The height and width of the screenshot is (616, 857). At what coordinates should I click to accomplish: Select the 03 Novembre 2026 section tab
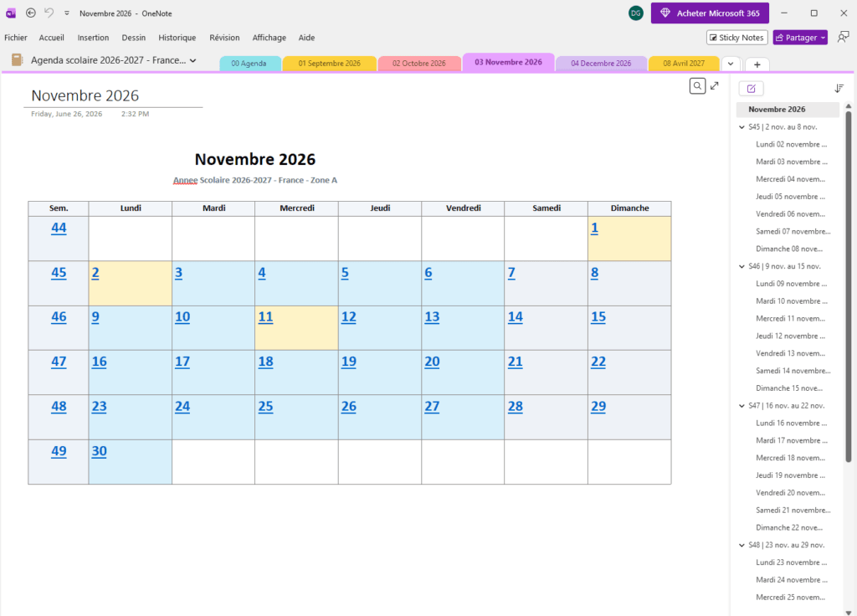coord(508,62)
